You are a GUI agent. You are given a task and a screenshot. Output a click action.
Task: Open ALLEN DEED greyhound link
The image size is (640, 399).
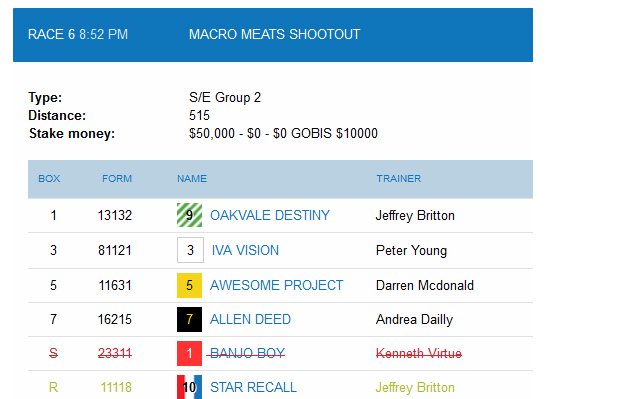click(x=250, y=319)
